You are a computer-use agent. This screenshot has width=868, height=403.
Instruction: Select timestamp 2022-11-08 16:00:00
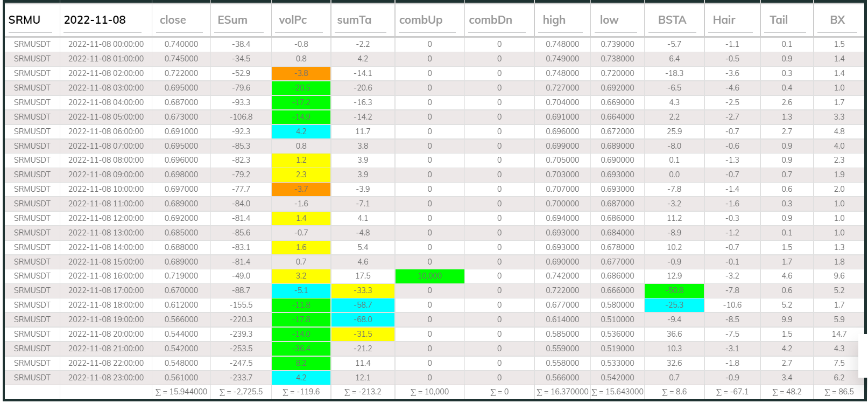(x=106, y=276)
